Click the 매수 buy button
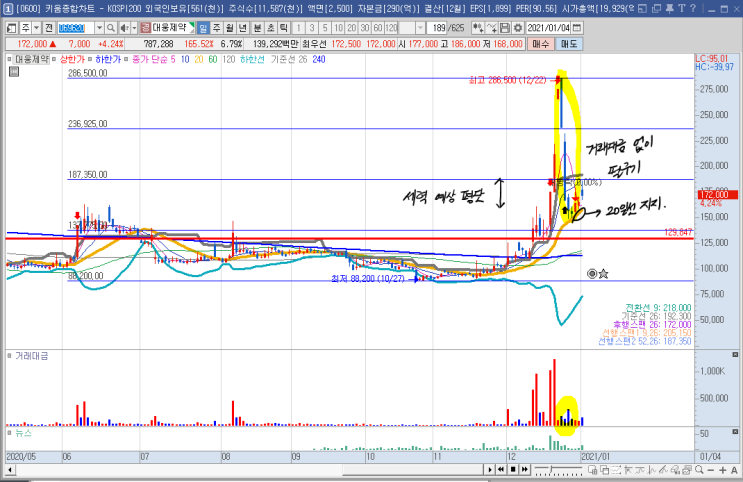This screenshot has width=743, height=482. tap(541, 44)
